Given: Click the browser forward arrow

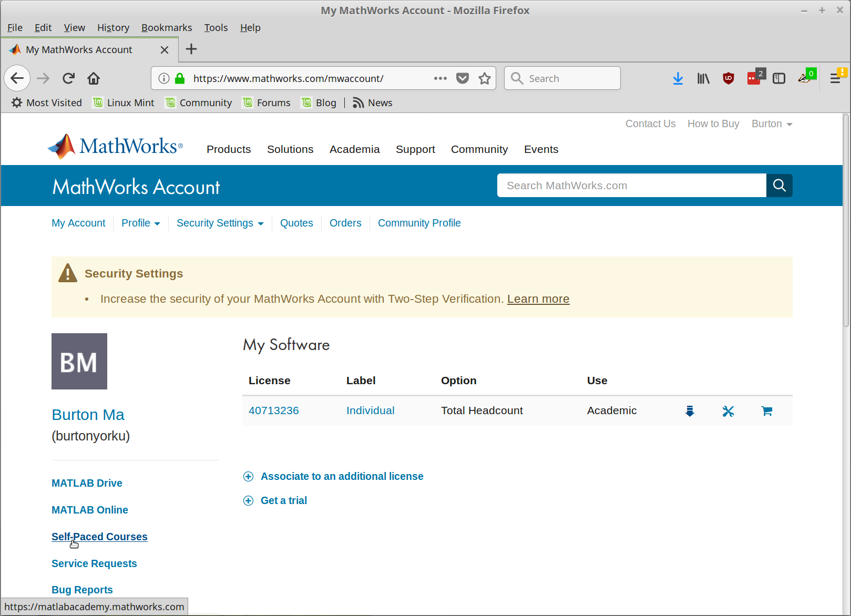Looking at the screenshot, I should 43,78.
